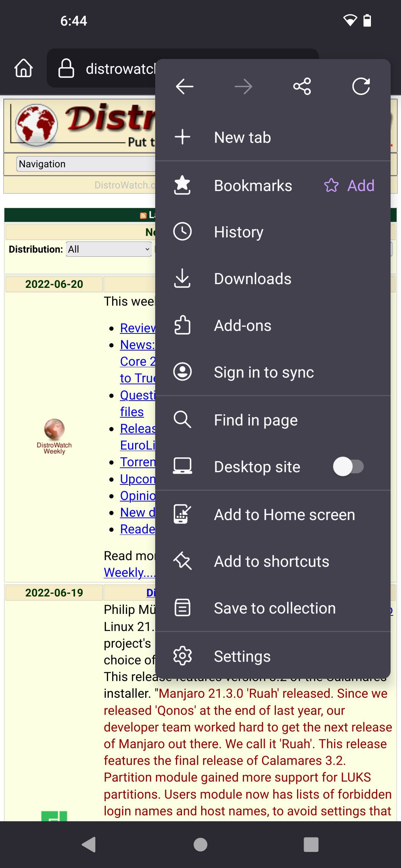Click the download arrow icon
Viewport: 401px width, 868px height.
(182, 279)
